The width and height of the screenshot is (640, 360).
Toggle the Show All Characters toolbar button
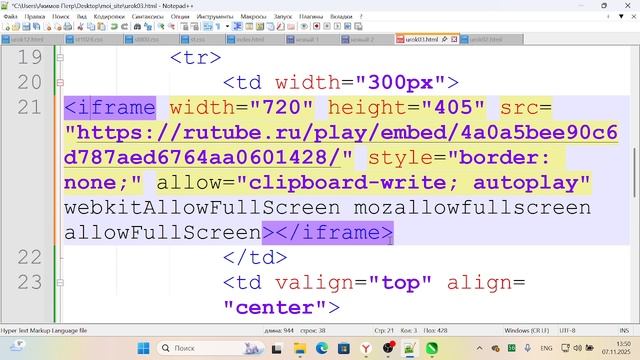tap(218, 27)
